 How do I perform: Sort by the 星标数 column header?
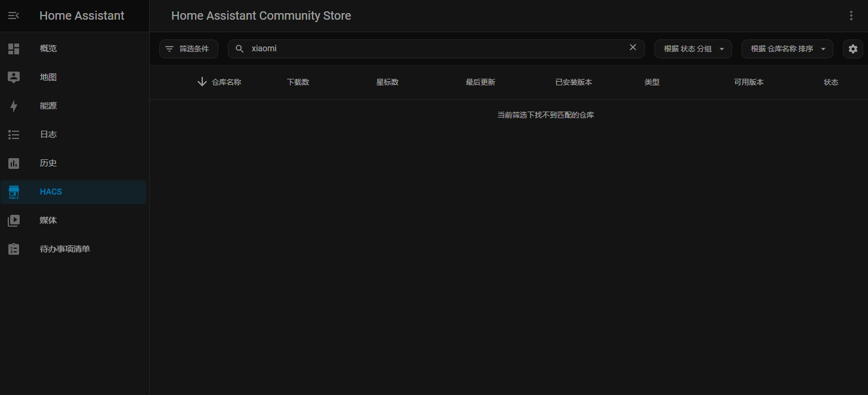point(388,82)
